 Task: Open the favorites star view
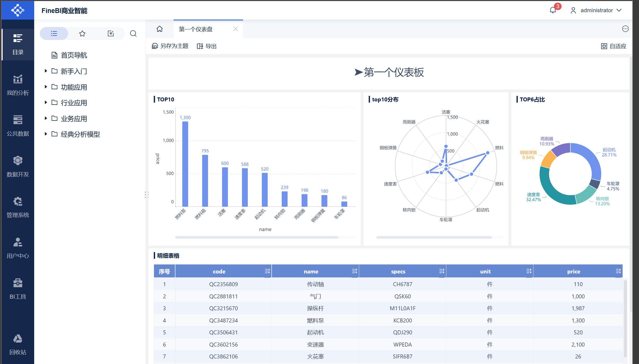click(x=82, y=34)
